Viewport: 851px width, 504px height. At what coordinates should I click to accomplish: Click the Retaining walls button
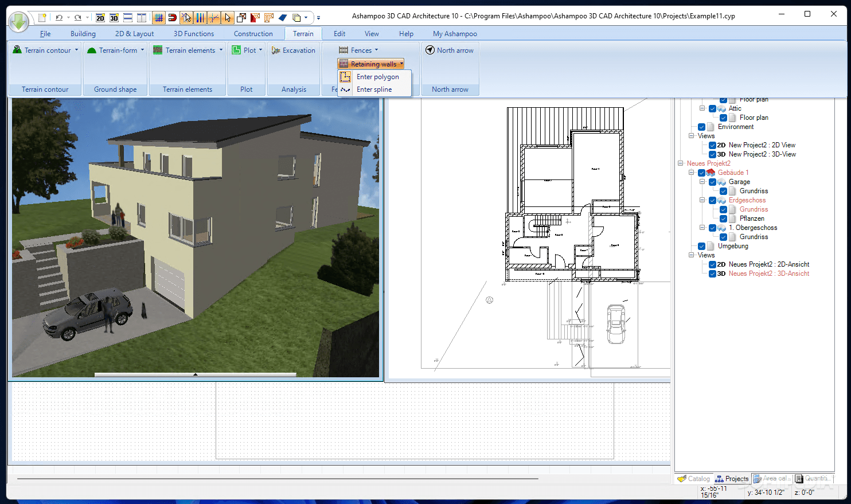click(371, 64)
